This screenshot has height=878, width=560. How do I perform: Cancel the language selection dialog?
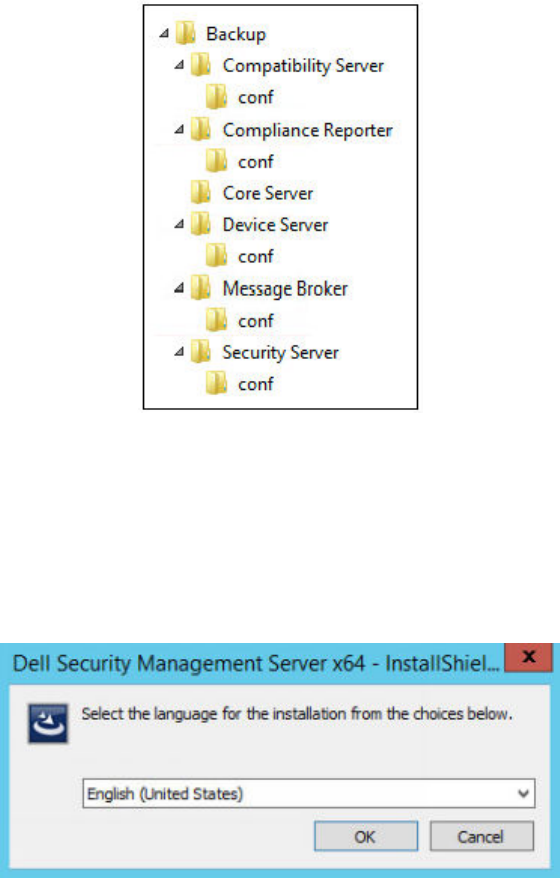482,837
